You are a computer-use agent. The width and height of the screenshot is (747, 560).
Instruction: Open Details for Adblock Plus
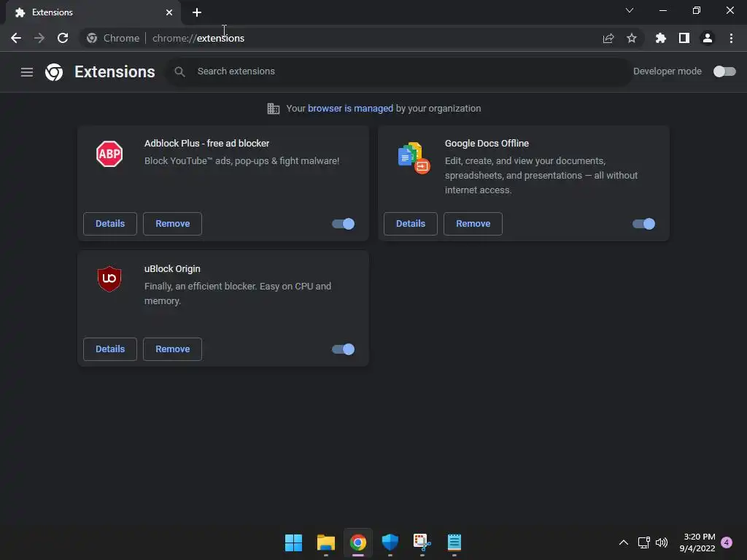coord(110,224)
